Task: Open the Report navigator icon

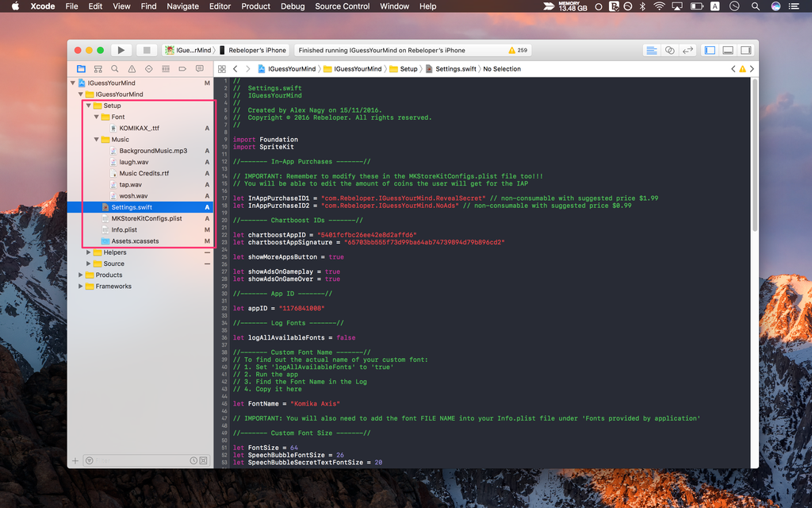Action: coord(199,69)
